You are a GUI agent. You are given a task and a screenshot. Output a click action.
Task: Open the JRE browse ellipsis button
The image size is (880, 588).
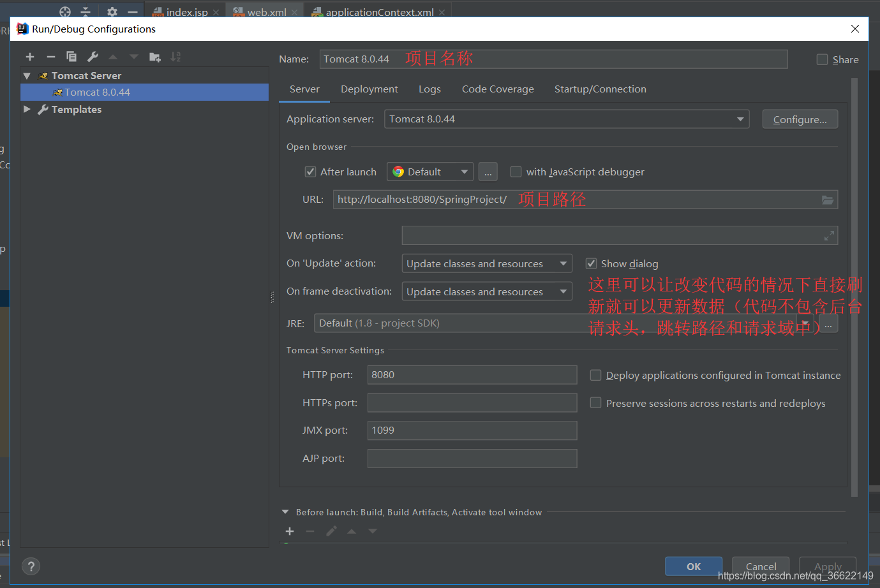[828, 324]
